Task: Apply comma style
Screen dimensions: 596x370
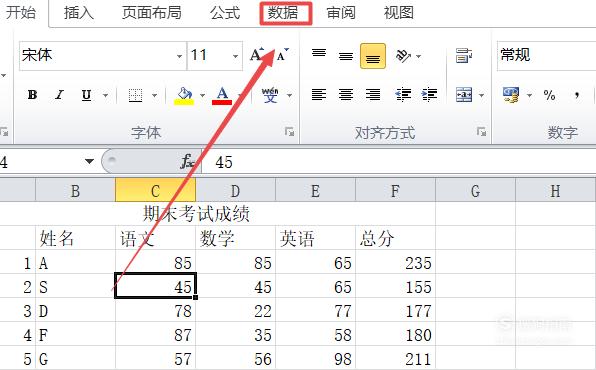Action: (x=577, y=95)
